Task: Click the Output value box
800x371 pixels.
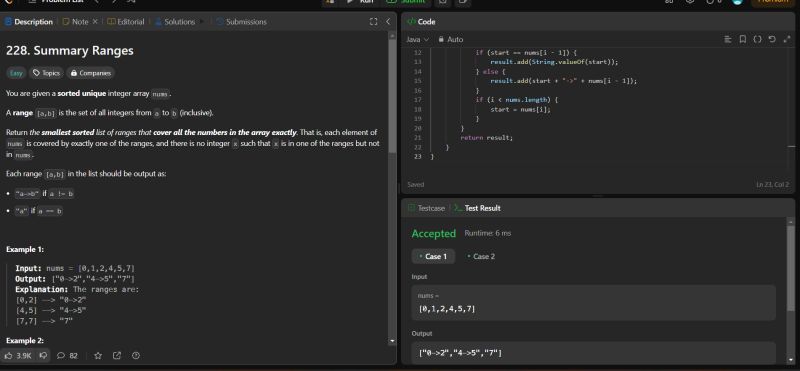Action: 593,353
